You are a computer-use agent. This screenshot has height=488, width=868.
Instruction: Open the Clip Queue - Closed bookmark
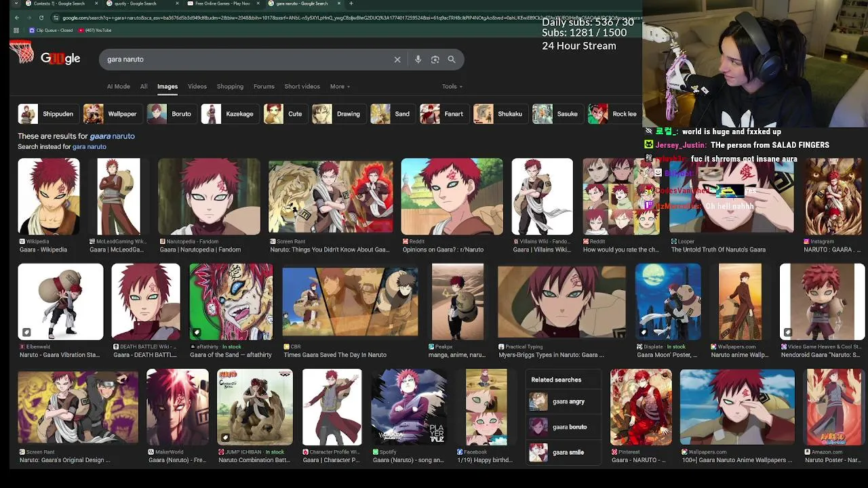51,30
